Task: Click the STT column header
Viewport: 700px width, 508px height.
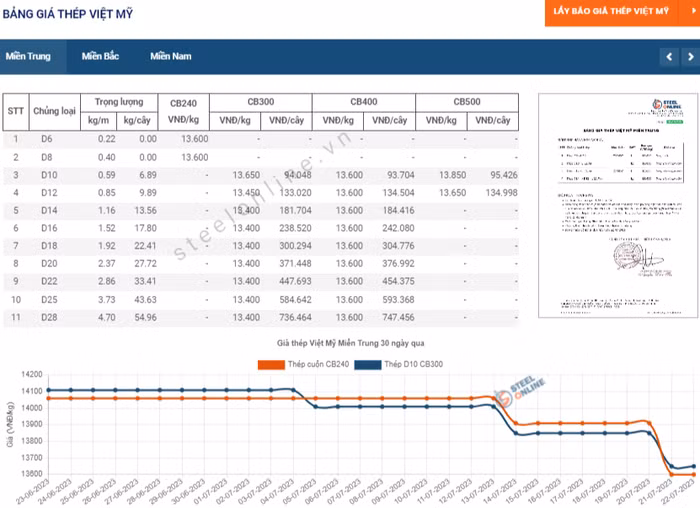Action: point(16,111)
